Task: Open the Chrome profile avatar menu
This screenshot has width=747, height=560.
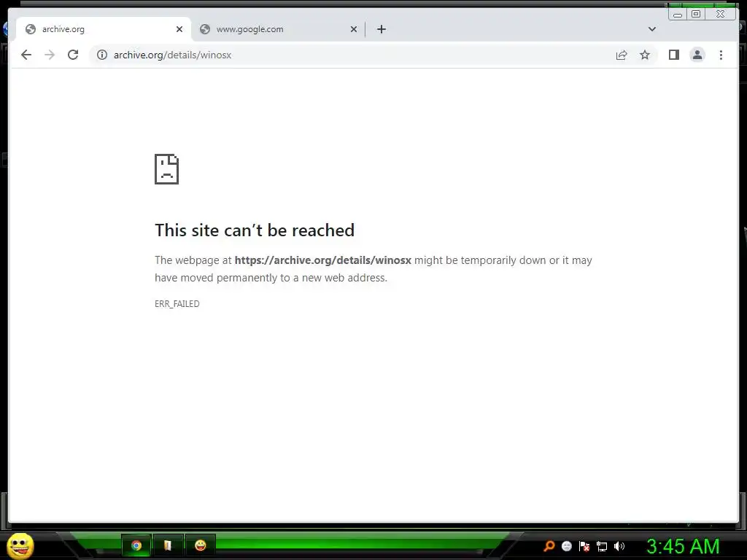Action: [x=697, y=55]
